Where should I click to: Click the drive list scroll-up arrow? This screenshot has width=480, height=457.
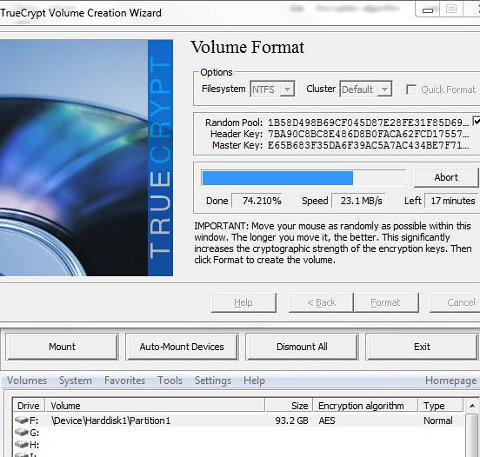[472, 406]
